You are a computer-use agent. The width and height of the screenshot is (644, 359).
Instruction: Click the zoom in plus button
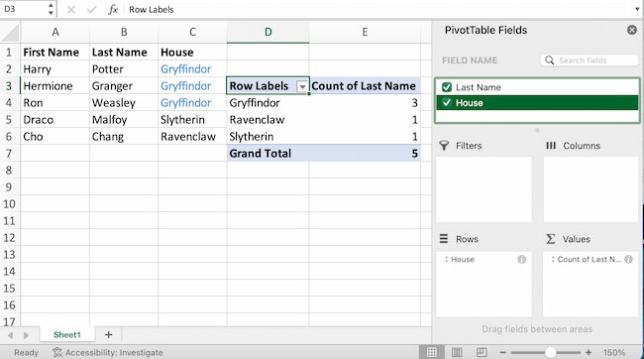(589, 352)
